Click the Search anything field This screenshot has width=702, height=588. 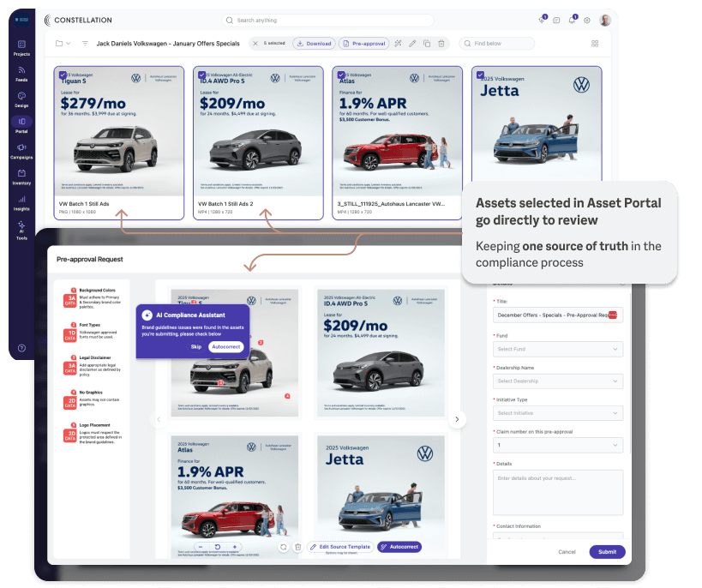click(327, 21)
